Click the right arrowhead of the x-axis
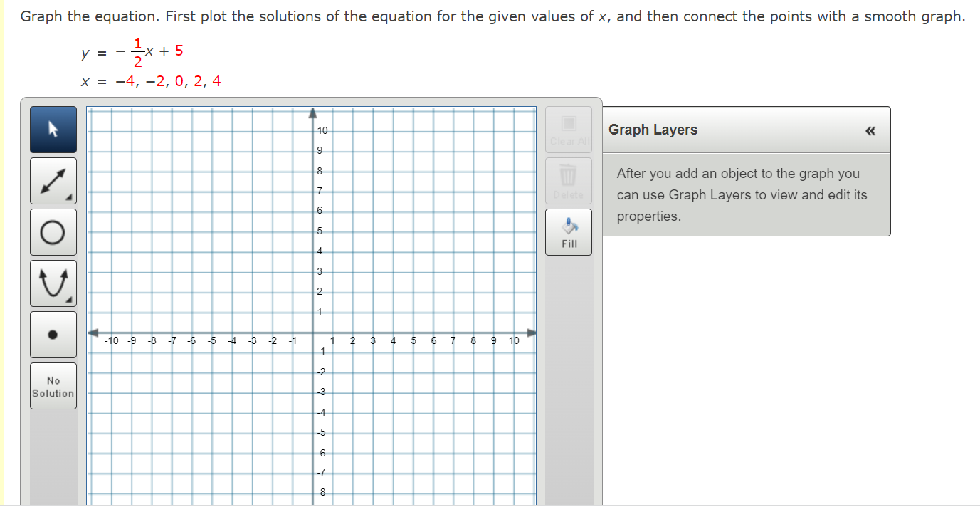The height and width of the screenshot is (507, 980). tap(532, 331)
